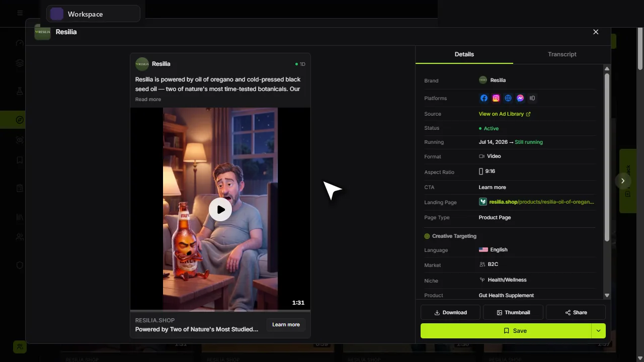Click the Health/Wellness niche value
This screenshot has width=644, height=362.
pos(507,280)
